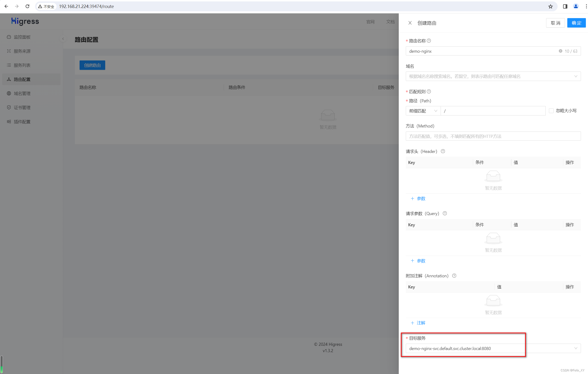Image resolution: width=588 pixels, height=374 pixels.
Task: Click the 路由条件 column header
Action: 237,87
